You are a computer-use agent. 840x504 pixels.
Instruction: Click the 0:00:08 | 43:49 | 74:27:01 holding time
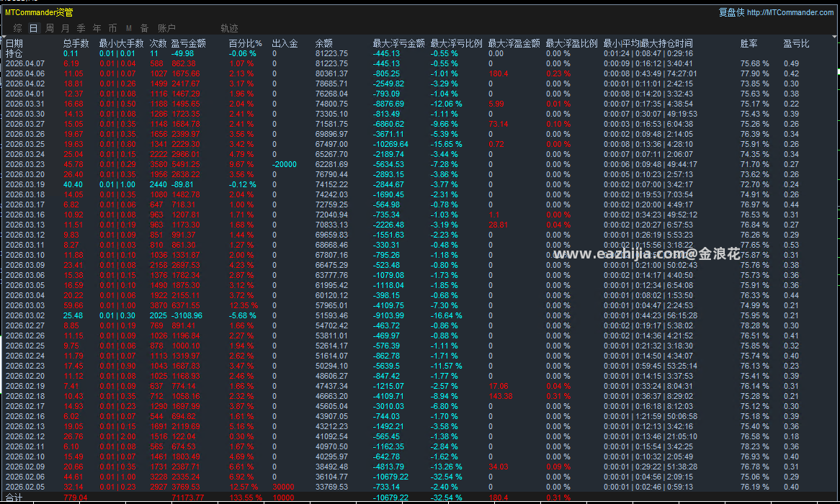650,73
